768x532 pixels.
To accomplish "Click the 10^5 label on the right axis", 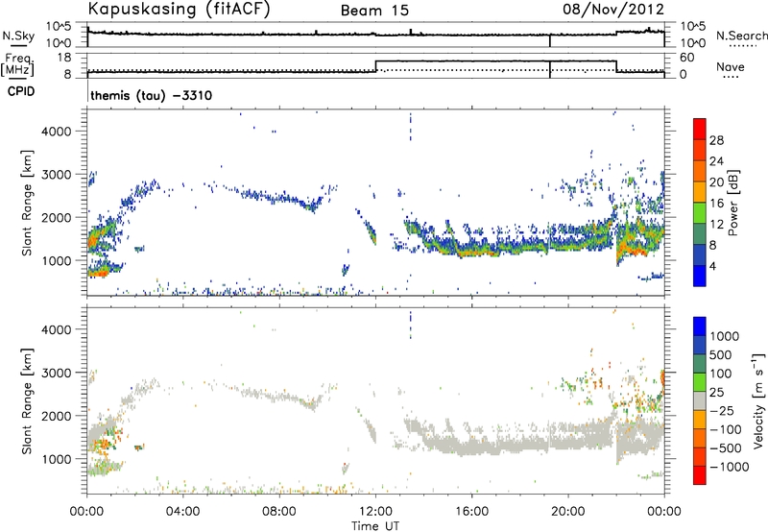I will (692, 27).
